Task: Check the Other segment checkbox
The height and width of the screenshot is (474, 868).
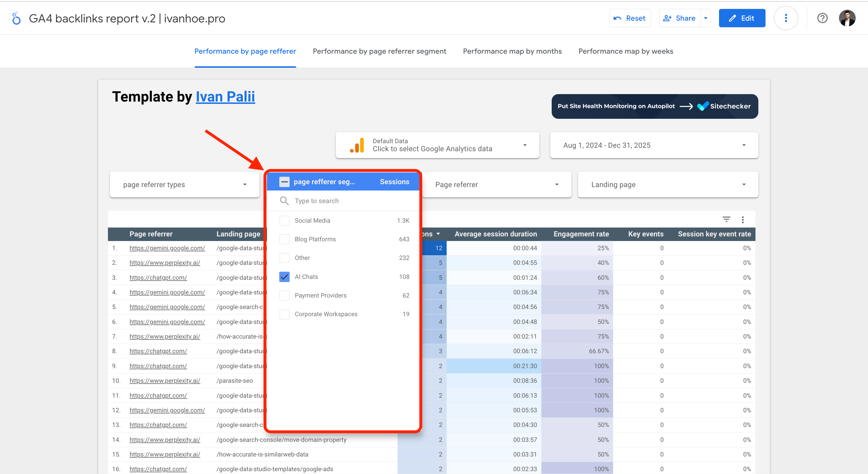Action: click(x=284, y=258)
